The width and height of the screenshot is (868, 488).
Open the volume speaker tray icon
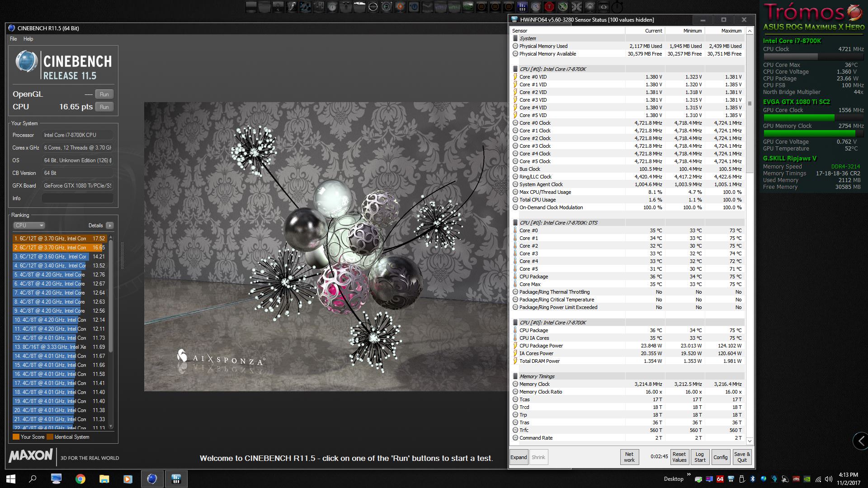(x=829, y=479)
